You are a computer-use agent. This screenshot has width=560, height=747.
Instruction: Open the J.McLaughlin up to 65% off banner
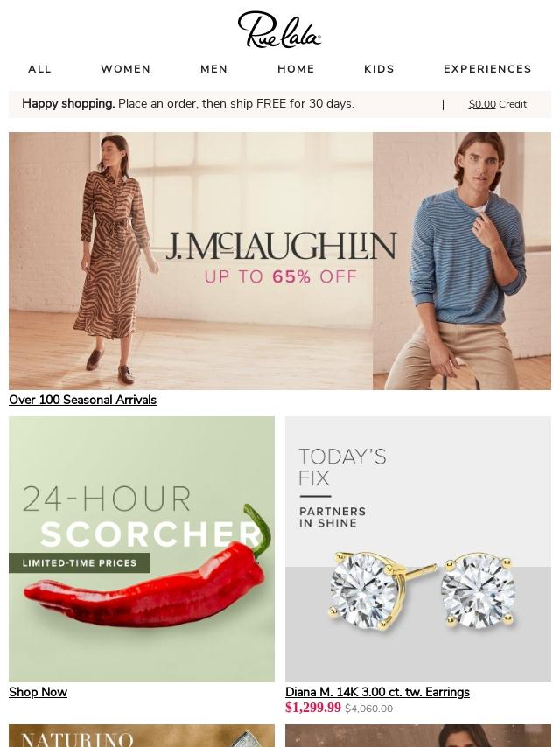tap(280, 261)
